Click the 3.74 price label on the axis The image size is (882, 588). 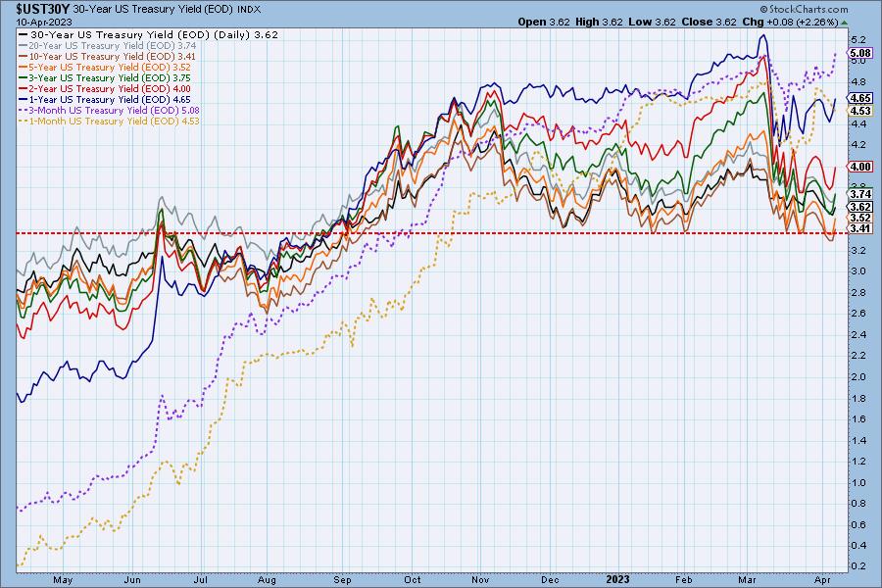(860, 194)
